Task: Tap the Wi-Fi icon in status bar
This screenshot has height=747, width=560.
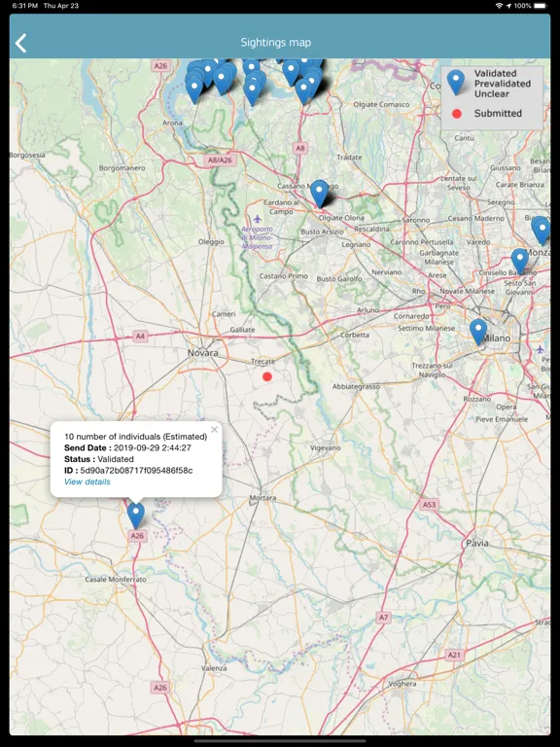Action: coord(499,6)
